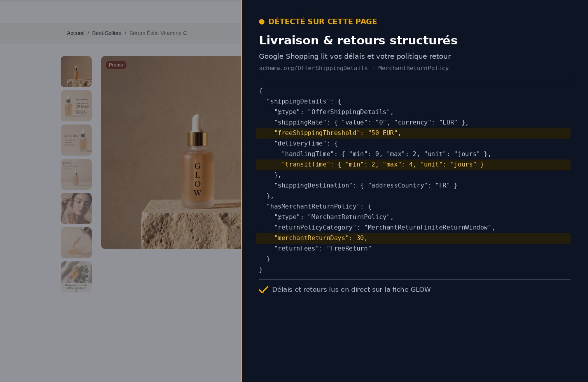
Task: Click the "OfferShippingDetails" @type code line
Action: click(334, 112)
